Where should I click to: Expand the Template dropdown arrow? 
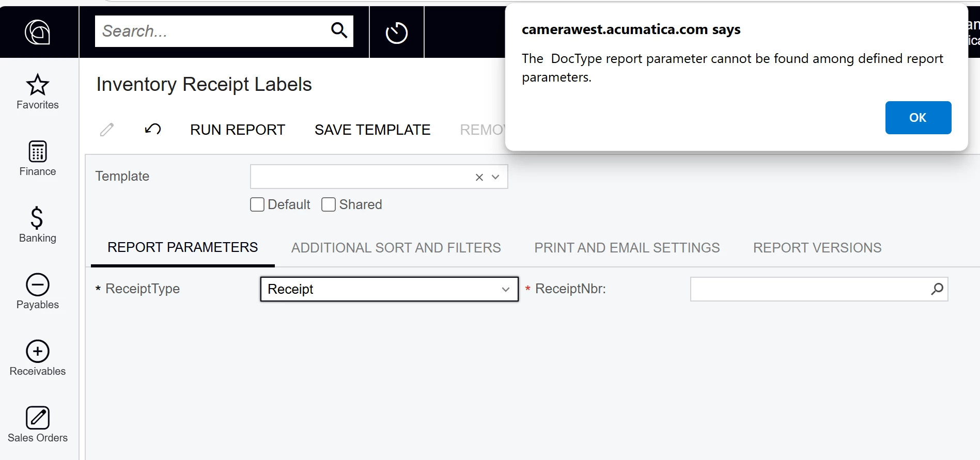(x=495, y=177)
